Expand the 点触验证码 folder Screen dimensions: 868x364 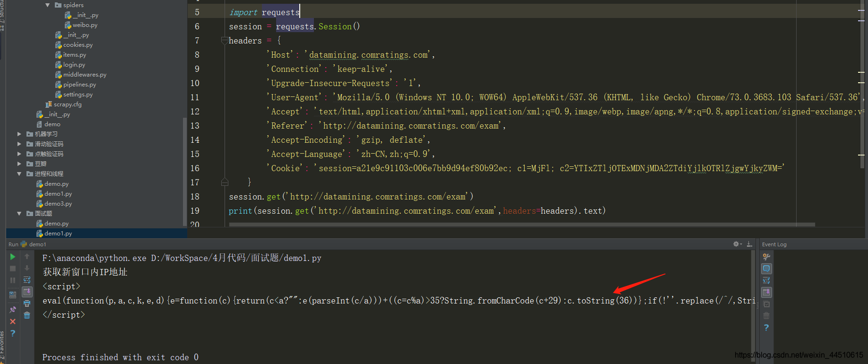(x=19, y=154)
